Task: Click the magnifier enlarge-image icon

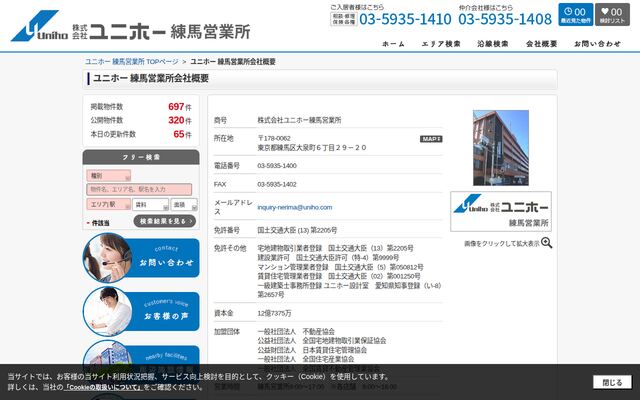Action: point(547,243)
